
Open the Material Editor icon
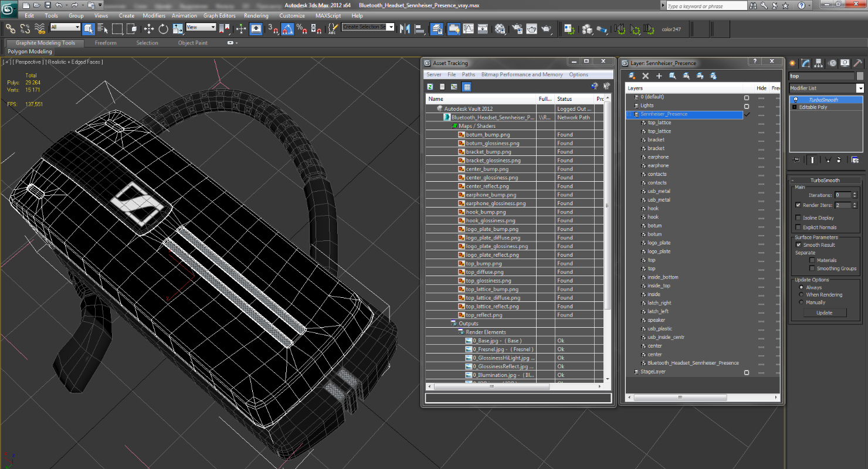[500, 28]
